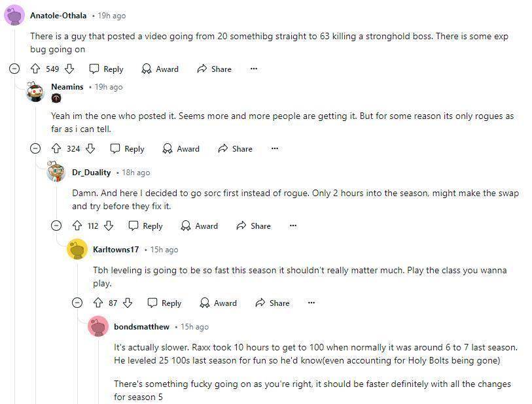Share Dr_Duality's comment
Viewport: 532px width, 404px height.
pyautogui.click(x=254, y=226)
